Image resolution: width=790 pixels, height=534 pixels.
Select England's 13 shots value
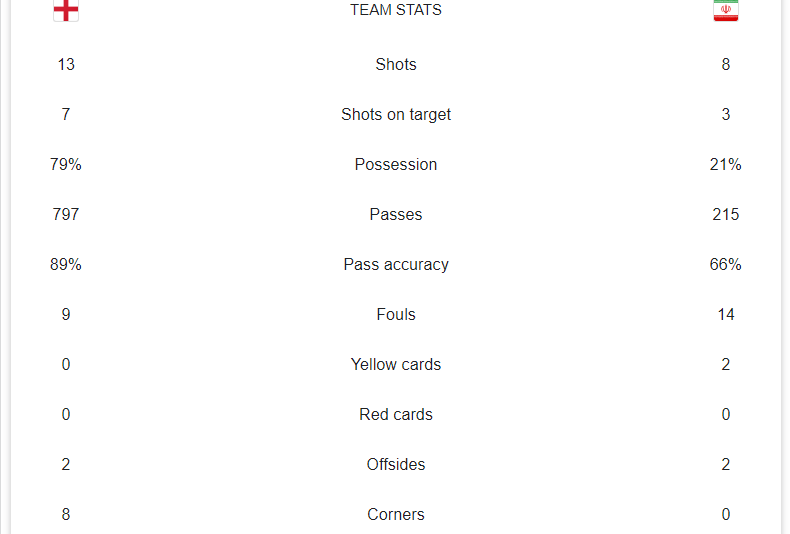[x=66, y=64]
